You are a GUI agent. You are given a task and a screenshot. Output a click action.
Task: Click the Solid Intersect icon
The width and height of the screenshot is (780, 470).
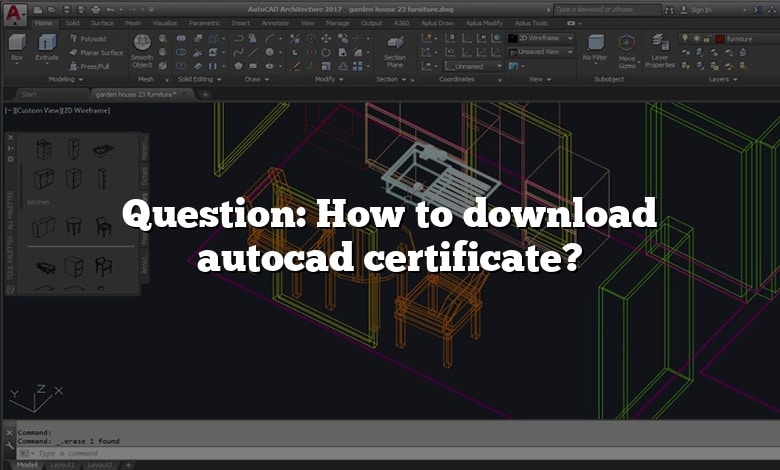click(x=181, y=65)
